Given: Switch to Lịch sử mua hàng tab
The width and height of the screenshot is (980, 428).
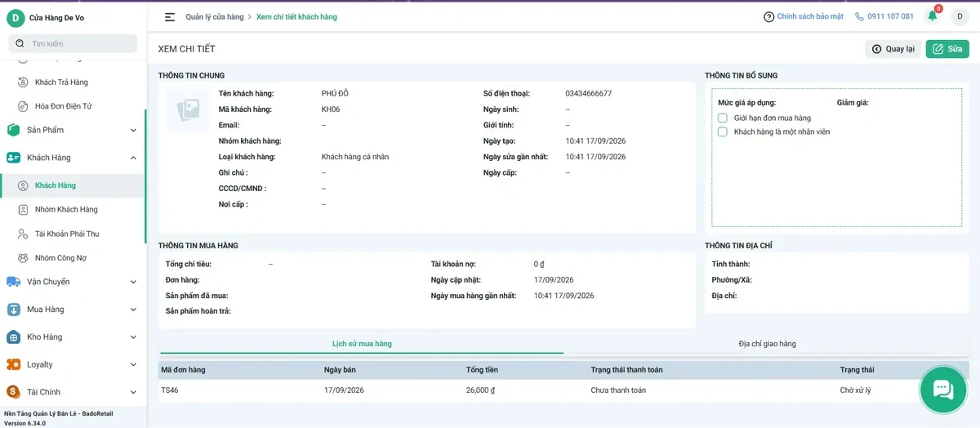Looking at the screenshot, I should coord(362,344).
